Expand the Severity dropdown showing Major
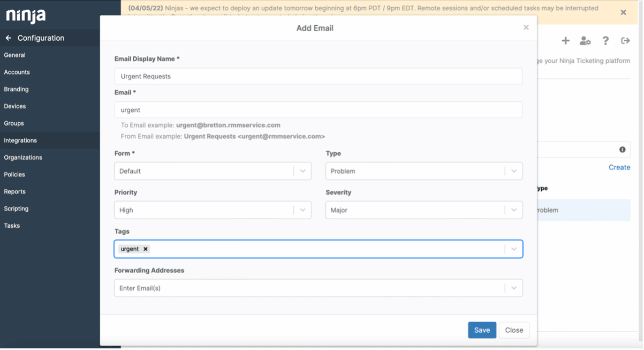 coord(513,210)
